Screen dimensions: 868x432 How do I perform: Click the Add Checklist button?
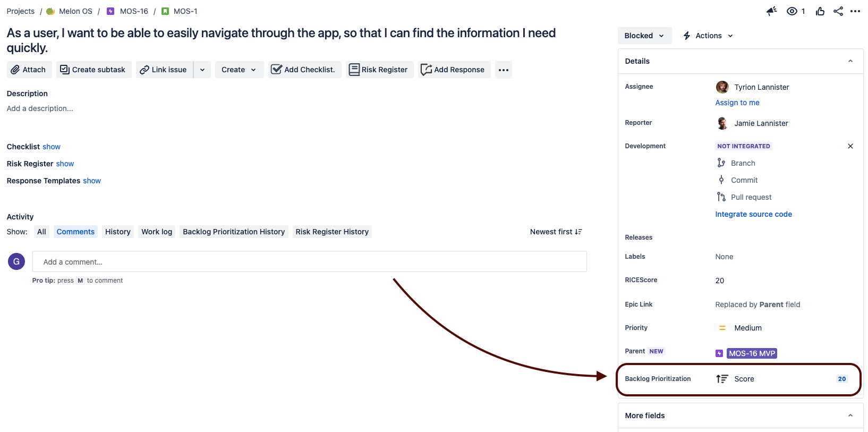pos(304,70)
